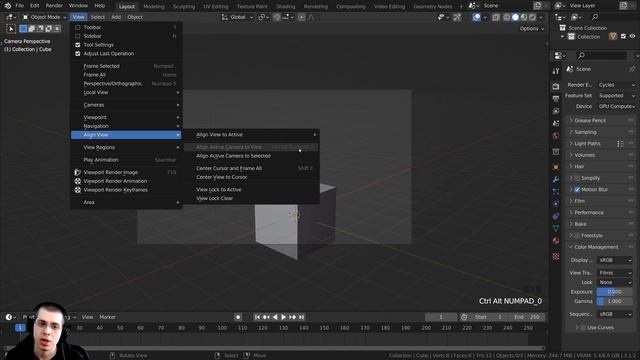Open the Object Data green triangle tab
The width and height of the screenshot is (640, 360).
point(556,229)
